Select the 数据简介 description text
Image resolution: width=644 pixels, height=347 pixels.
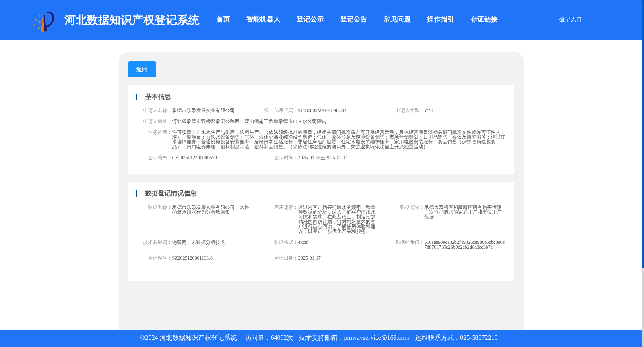(x=463, y=212)
